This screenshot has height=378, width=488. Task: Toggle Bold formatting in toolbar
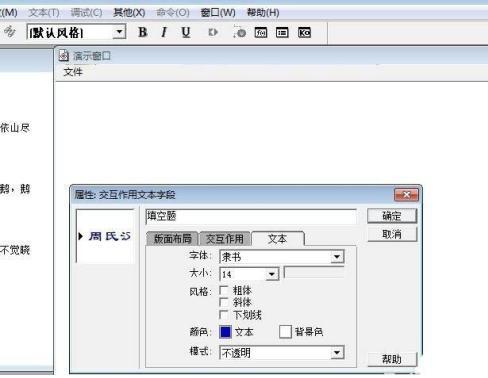click(143, 32)
